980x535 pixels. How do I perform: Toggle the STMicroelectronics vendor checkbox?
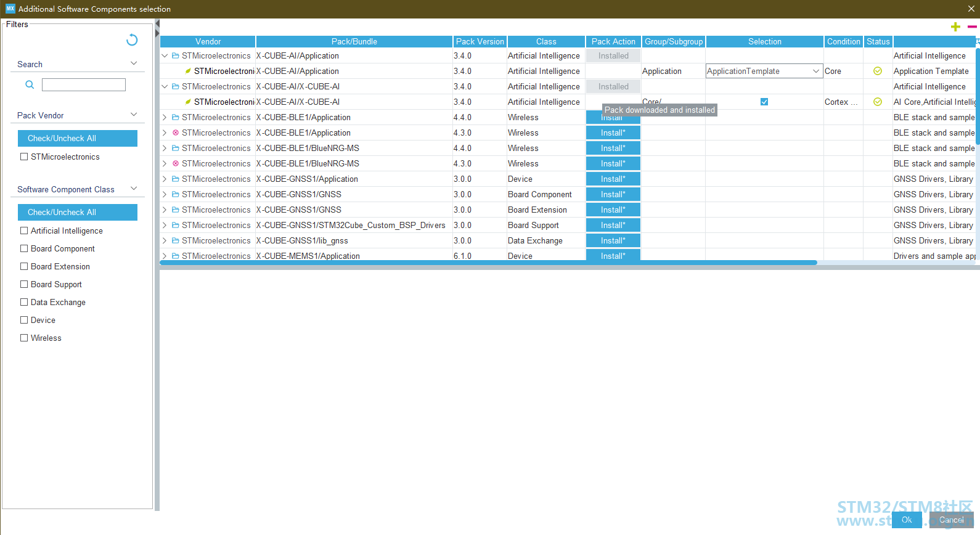tap(24, 157)
